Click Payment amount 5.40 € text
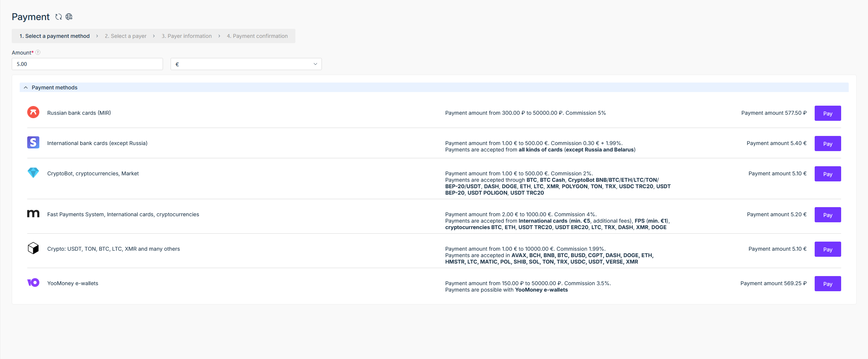Viewport: 868px width, 359px height. pos(776,143)
